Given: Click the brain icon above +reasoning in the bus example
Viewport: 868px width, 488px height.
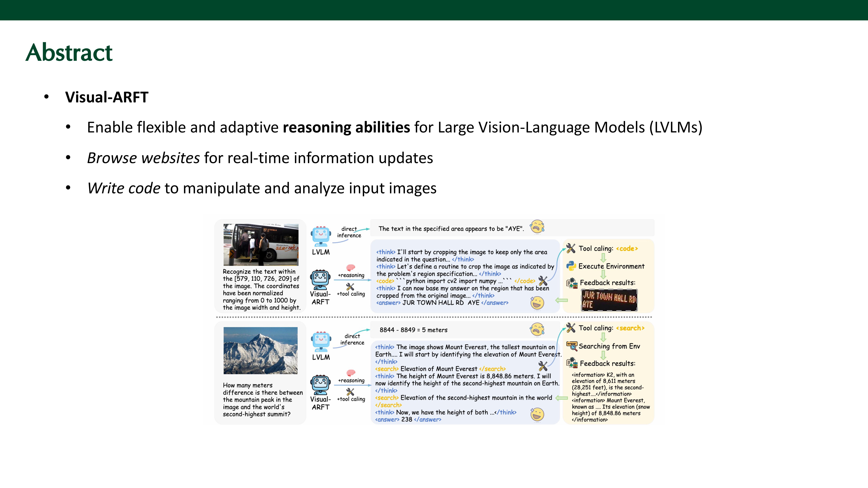Looking at the screenshot, I should pyautogui.click(x=351, y=268).
